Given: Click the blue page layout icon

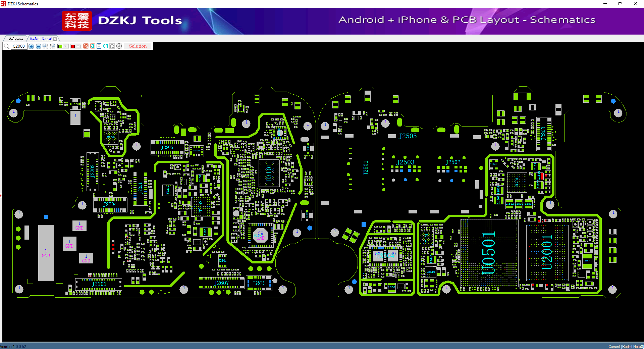Looking at the screenshot, I should click(99, 46).
